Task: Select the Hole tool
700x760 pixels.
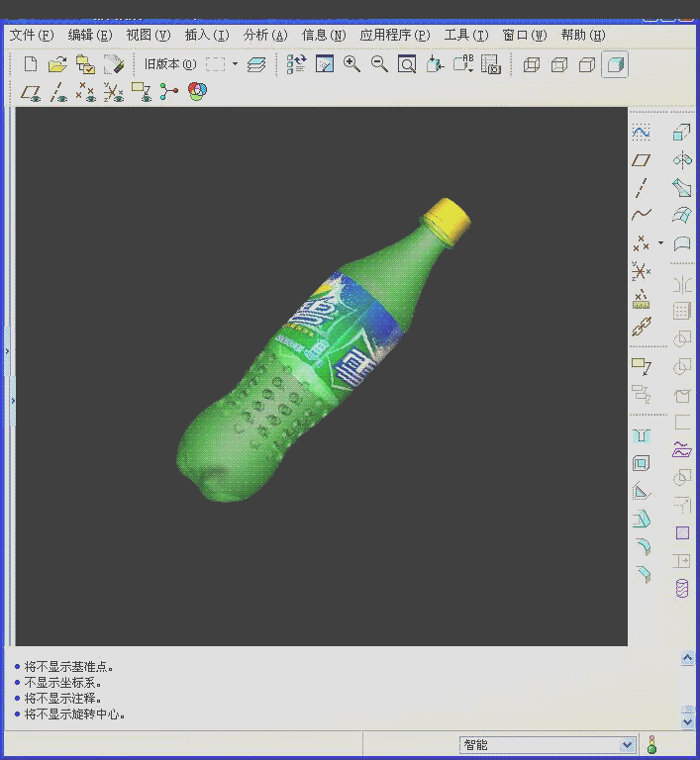Action: (x=642, y=436)
